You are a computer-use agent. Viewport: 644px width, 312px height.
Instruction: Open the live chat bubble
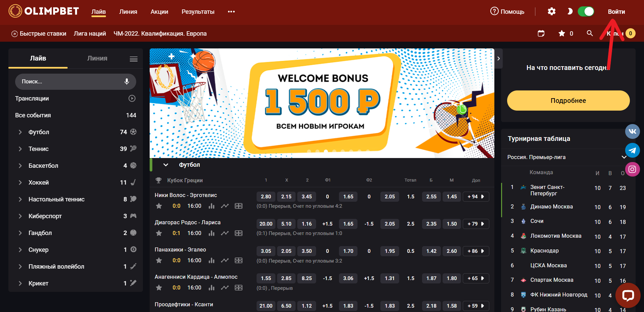tap(628, 296)
